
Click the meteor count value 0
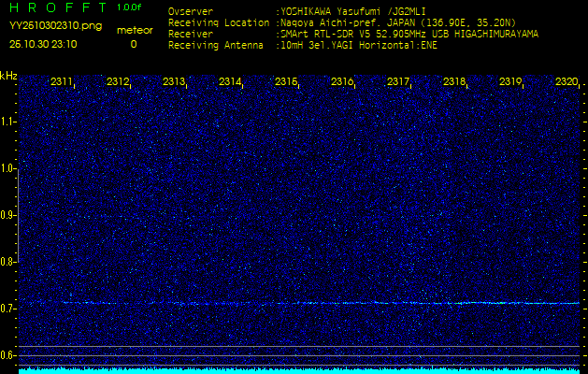point(133,44)
